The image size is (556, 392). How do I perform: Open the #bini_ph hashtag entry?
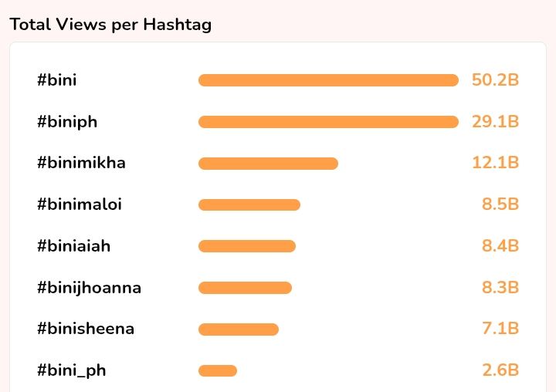coord(72,370)
